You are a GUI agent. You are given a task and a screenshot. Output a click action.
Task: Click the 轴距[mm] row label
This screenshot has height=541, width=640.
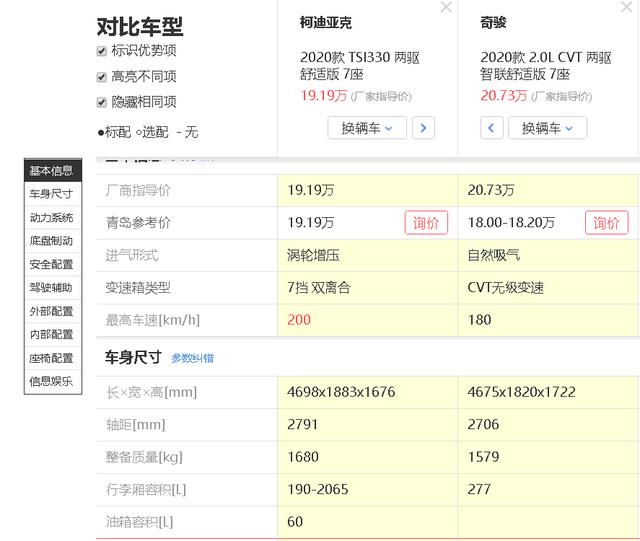click(136, 424)
